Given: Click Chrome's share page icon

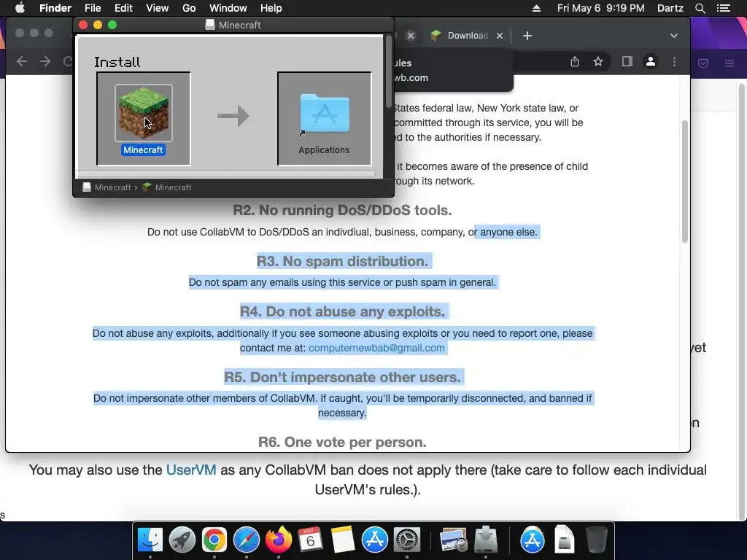Looking at the screenshot, I should point(575,61).
